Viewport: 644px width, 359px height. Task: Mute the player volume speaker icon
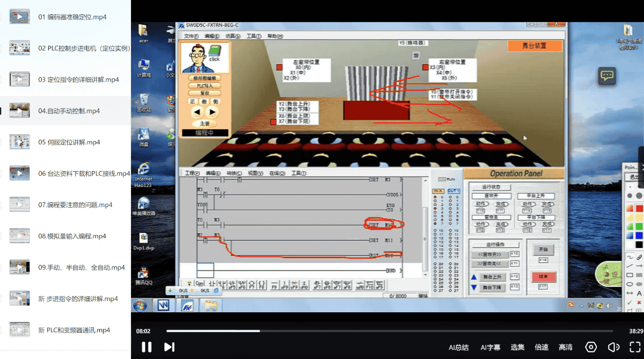613,347
